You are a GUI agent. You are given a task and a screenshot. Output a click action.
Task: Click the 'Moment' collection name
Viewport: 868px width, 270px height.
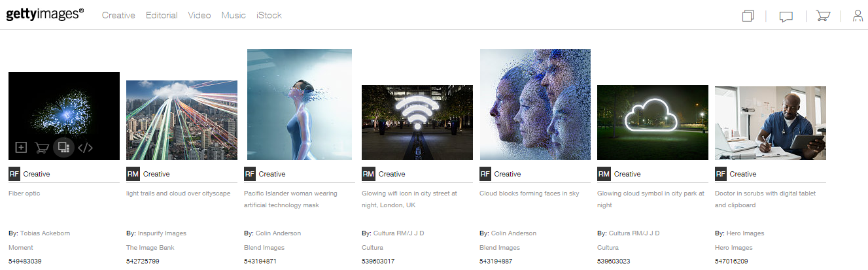21,248
